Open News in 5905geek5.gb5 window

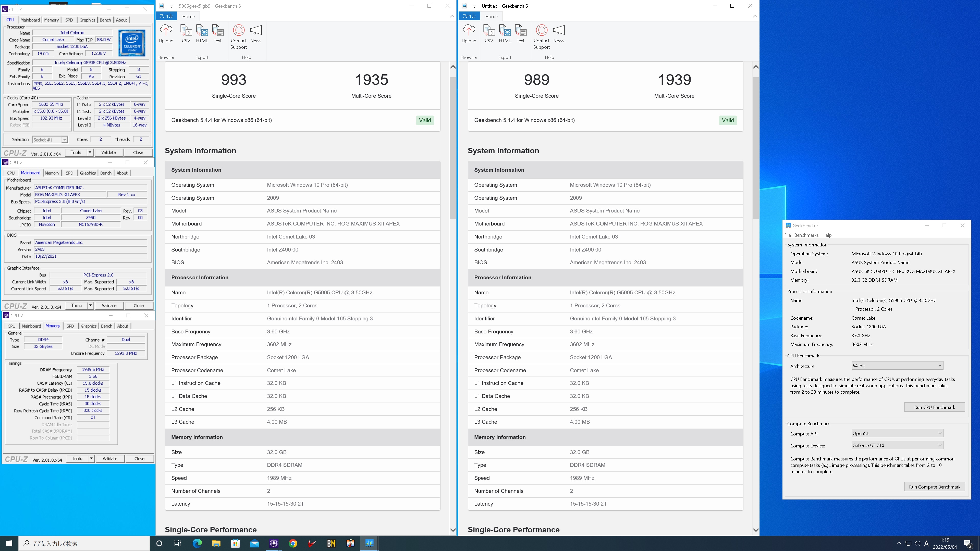[256, 34]
